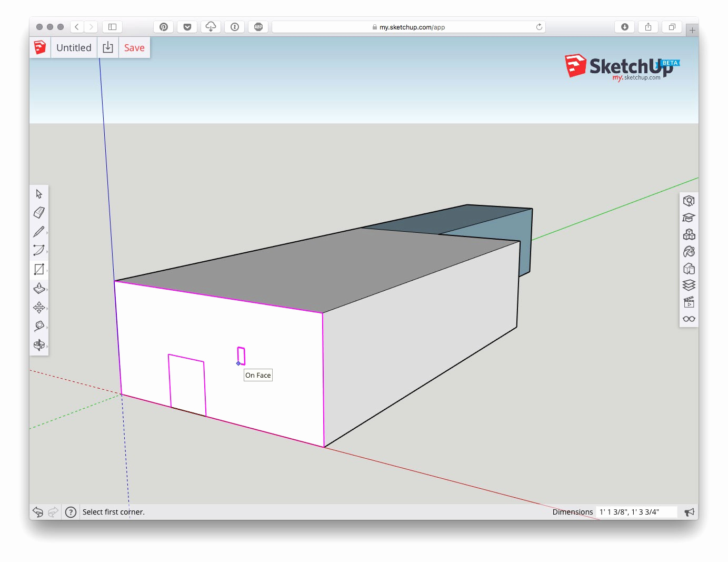The height and width of the screenshot is (562, 728).
Task: Pick the Line pencil tool
Action: 39,232
